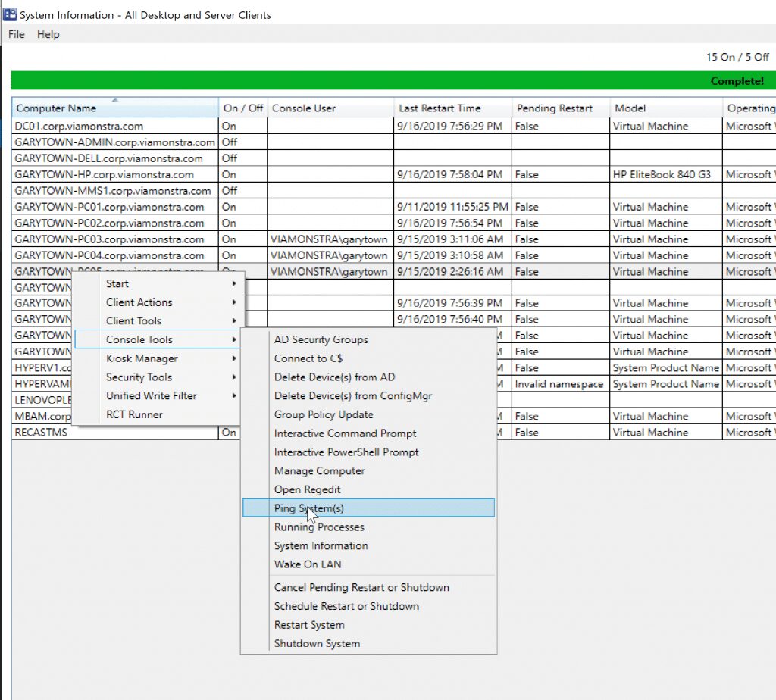This screenshot has width=776, height=700.
Task: Expand the Client Actions submenu
Action: tap(139, 302)
